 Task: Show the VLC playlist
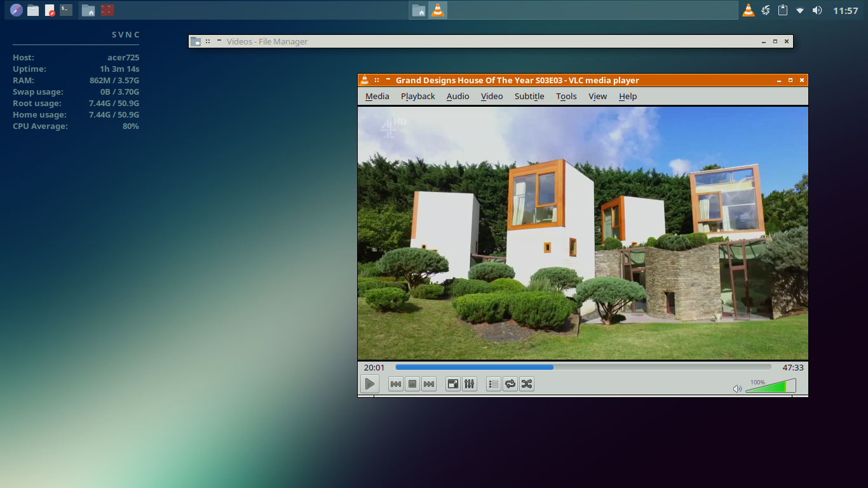[x=494, y=384]
